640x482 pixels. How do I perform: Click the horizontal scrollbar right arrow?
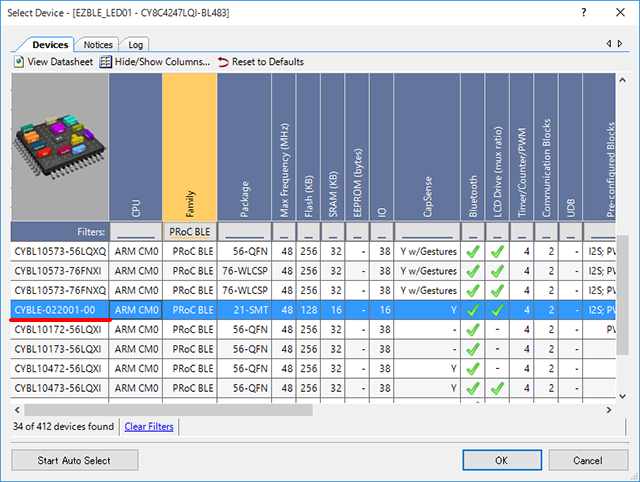609,410
